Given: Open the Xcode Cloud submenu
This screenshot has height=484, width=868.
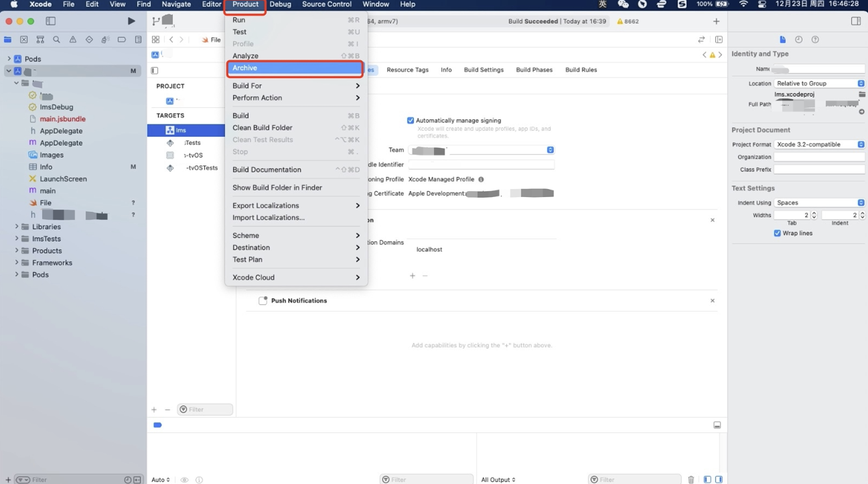Looking at the screenshot, I should tap(296, 278).
